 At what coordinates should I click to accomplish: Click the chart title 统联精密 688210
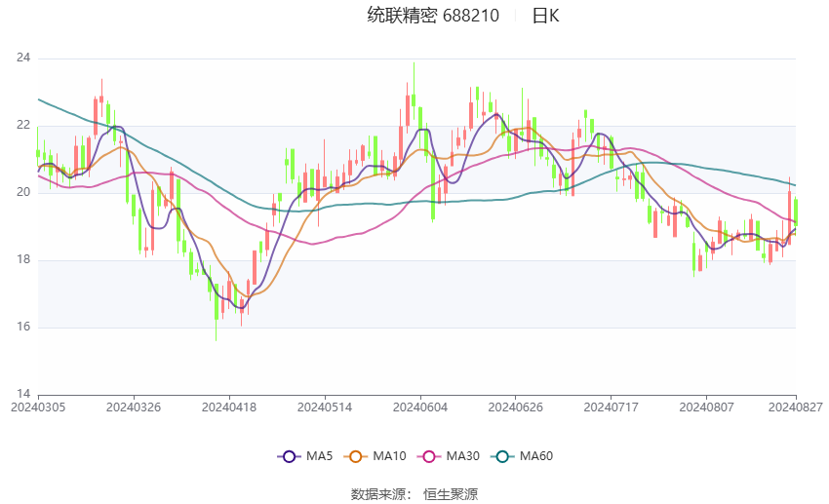click(x=433, y=16)
